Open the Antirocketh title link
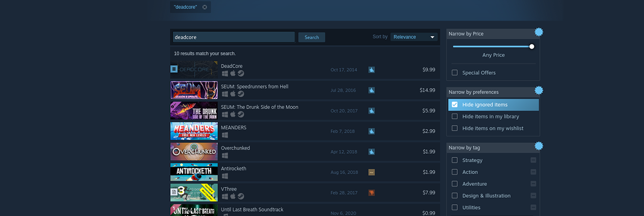Screen dimensions: 644x216 (235, 168)
